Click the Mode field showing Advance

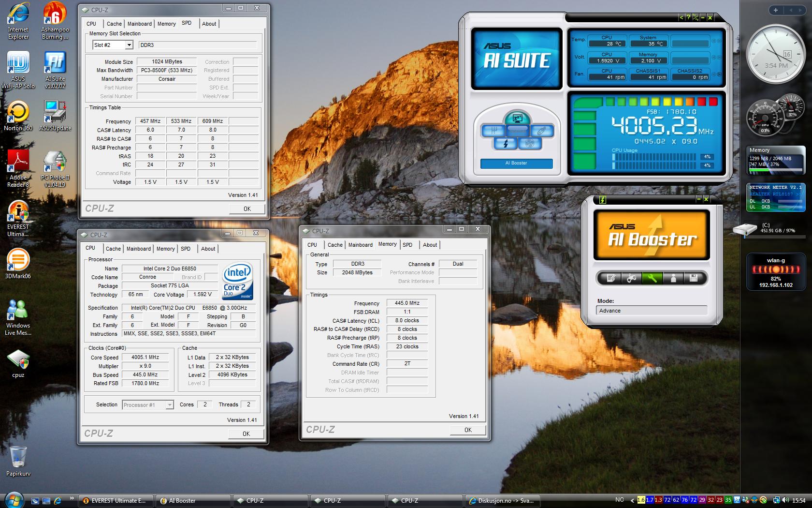click(x=652, y=311)
